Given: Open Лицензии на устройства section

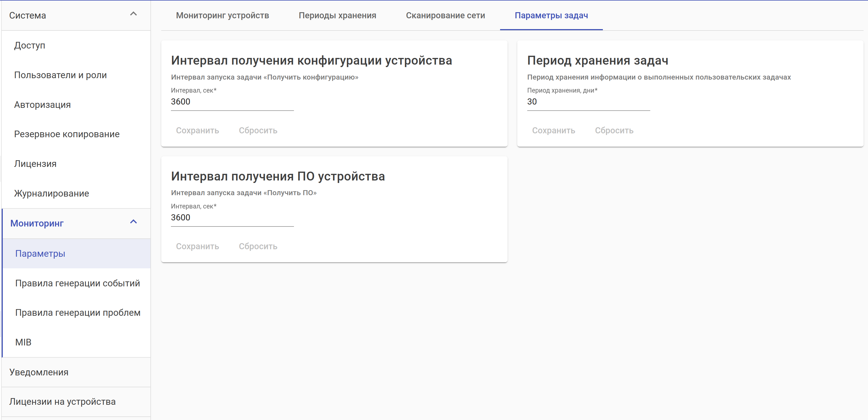Looking at the screenshot, I should click(x=62, y=401).
